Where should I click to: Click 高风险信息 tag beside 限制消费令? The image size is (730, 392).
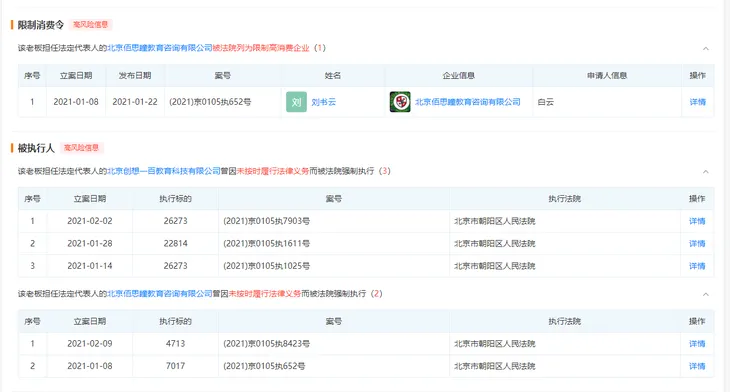tap(90, 25)
